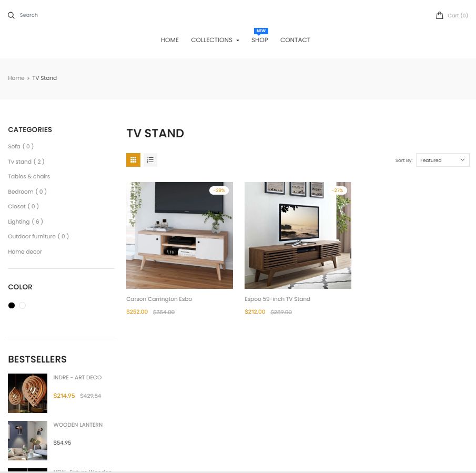Open the shopping cart bag icon
476x473 pixels.
click(439, 15)
